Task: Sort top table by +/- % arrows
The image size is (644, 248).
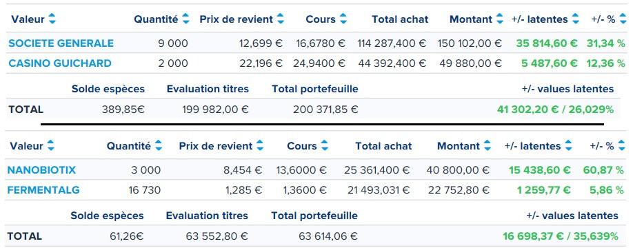Action: [x=623, y=19]
